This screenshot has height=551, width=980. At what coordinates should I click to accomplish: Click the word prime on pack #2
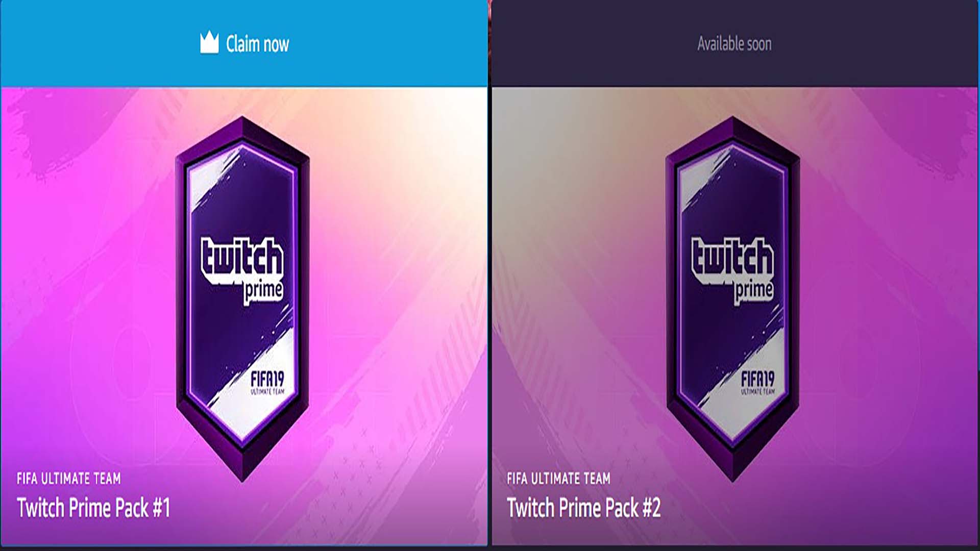coord(753,291)
